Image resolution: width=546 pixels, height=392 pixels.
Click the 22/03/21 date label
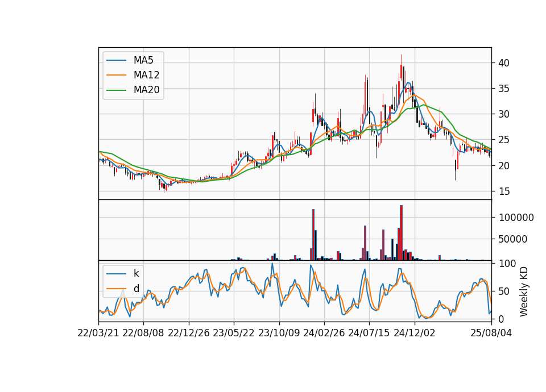(98, 333)
